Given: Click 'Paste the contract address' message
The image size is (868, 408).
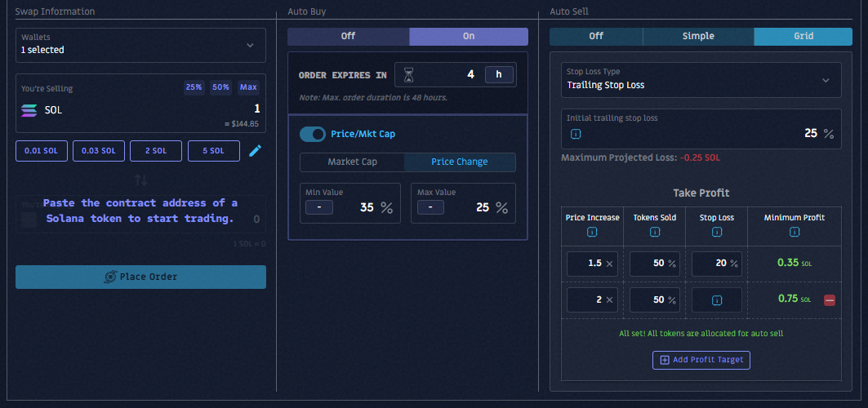Looking at the screenshot, I should click(x=140, y=211).
